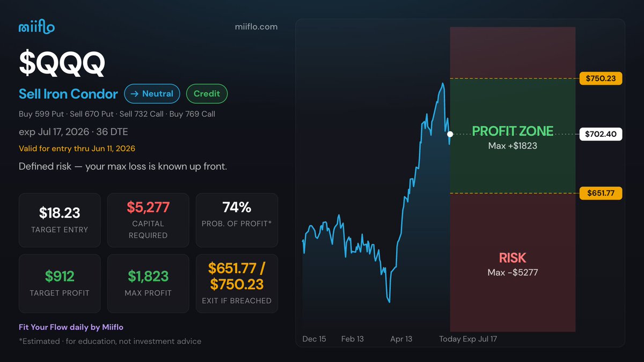Click the $18.23 Target Entry card

point(60,220)
